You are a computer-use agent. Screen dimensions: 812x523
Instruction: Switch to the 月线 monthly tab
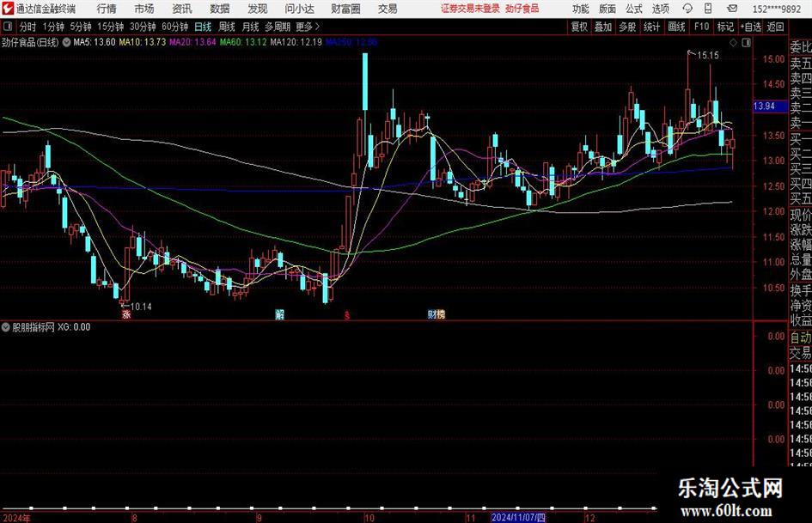point(250,27)
